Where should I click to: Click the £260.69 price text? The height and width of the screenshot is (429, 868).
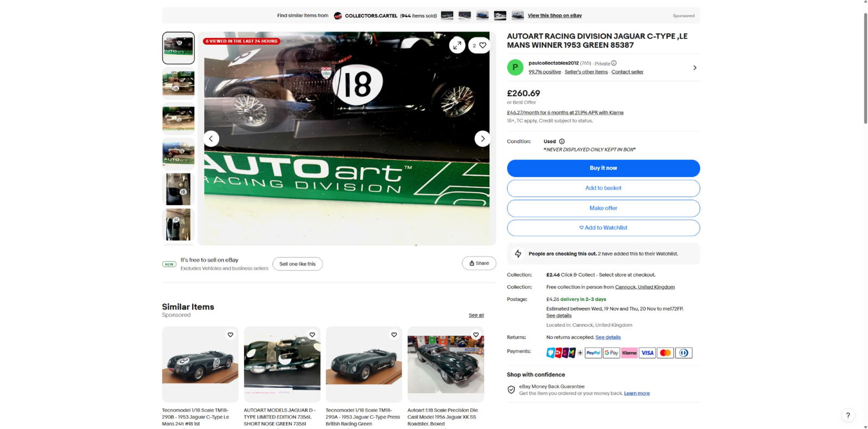click(524, 93)
